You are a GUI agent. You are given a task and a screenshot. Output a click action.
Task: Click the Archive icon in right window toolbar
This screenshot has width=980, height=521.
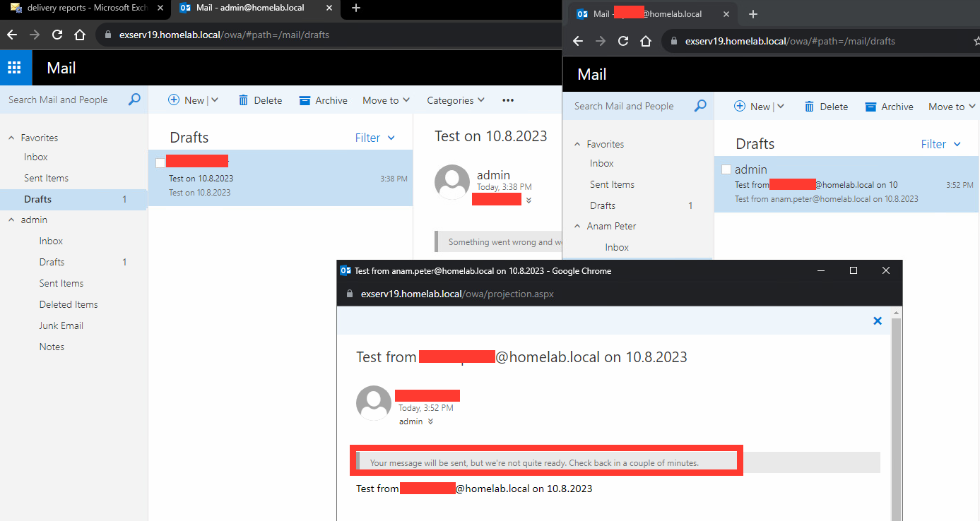(x=870, y=107)
